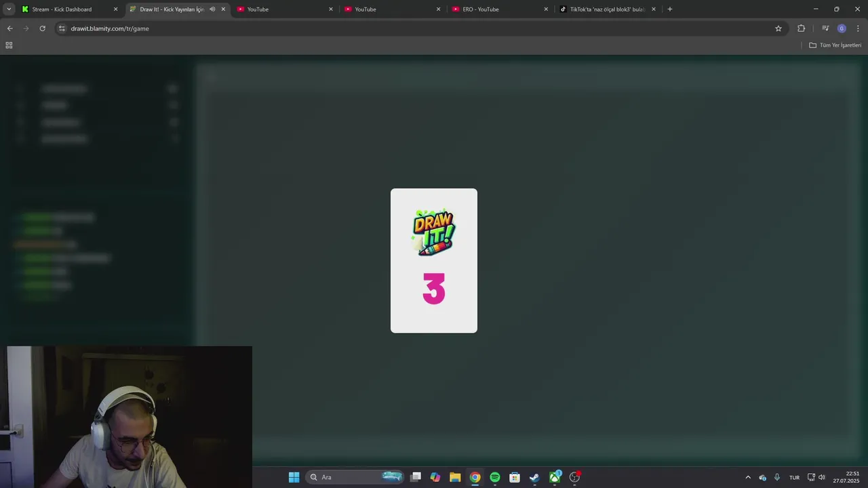Screen dimensions: 868x488
Task: Open File Explorer from taskbar
Action: pyautogui.click(x=455, y=477)
